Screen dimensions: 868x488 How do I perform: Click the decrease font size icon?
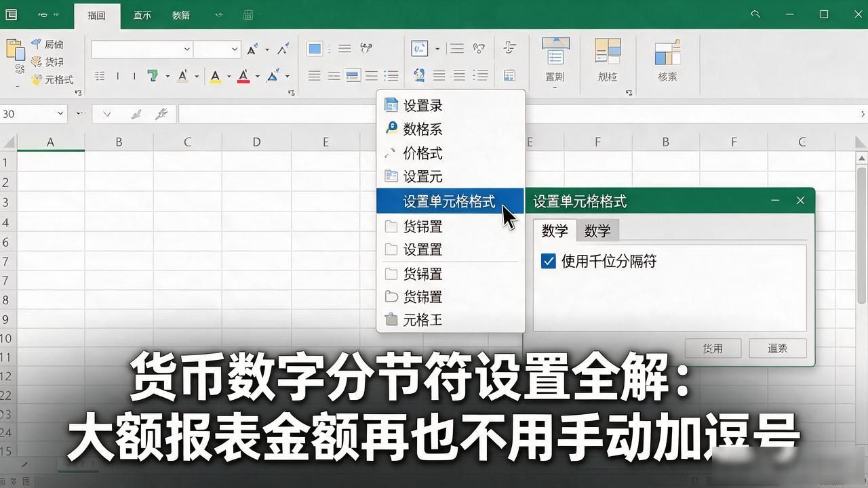pyautogui.click(x=283, y=49)
